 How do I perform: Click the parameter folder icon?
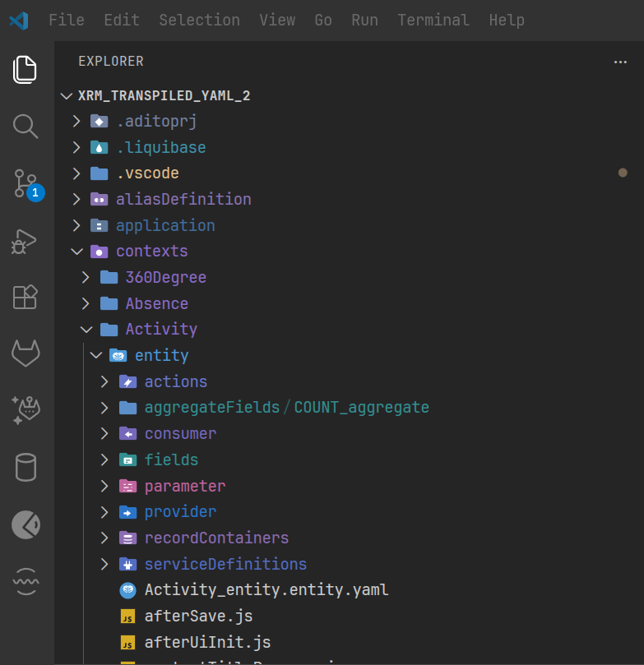tap(127, 486)
